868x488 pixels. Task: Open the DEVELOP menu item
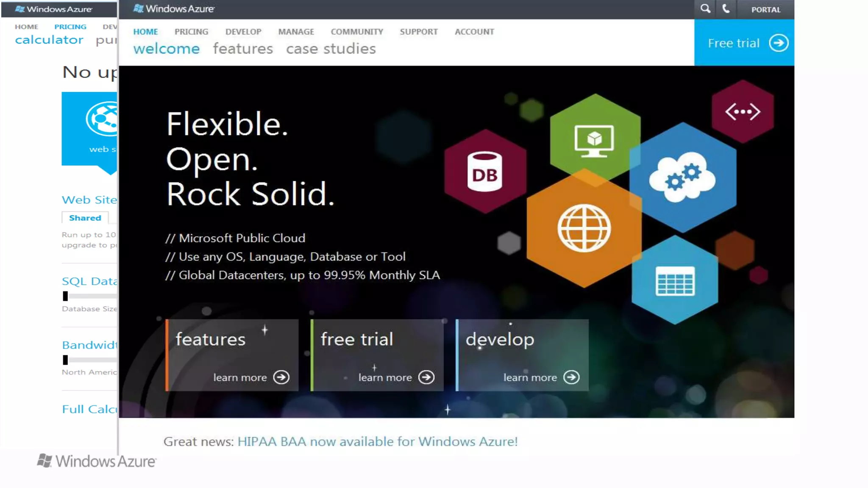tap(243, 32)
